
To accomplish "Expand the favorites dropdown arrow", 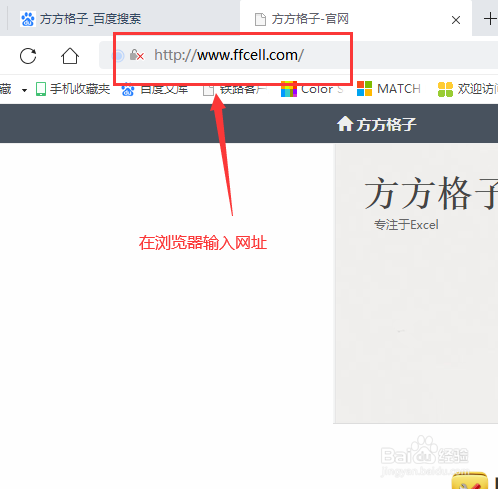I will (24, 90).
